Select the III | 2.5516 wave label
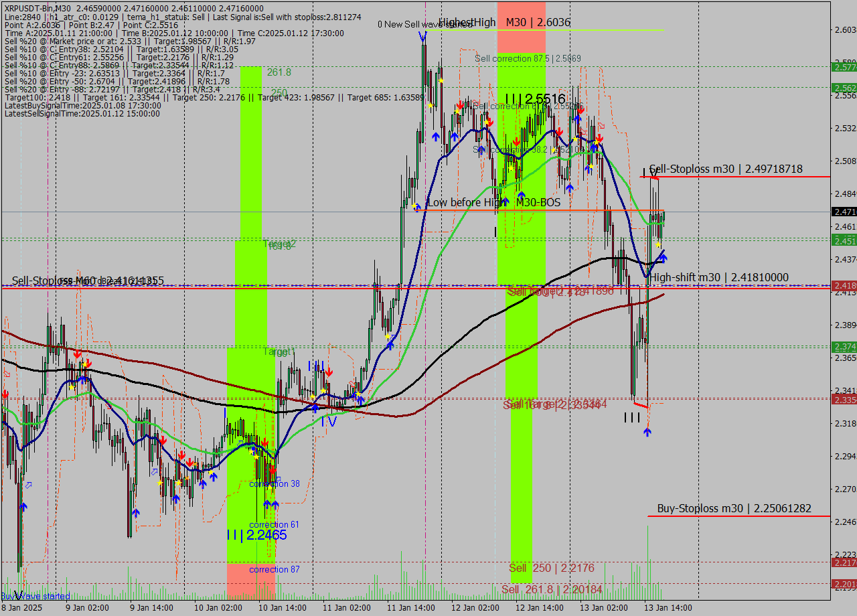Image resolution: width=857 pixels, height=616 pixels. (536, 99)
